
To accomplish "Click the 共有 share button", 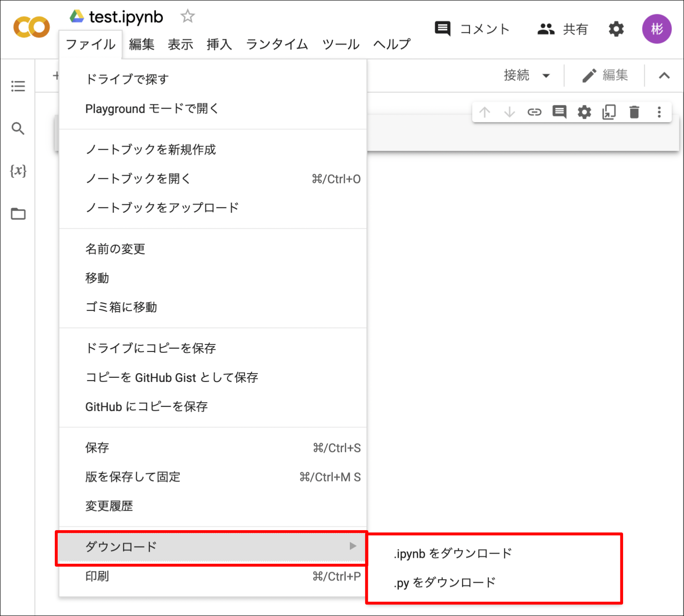I will [x=563, y=29].
